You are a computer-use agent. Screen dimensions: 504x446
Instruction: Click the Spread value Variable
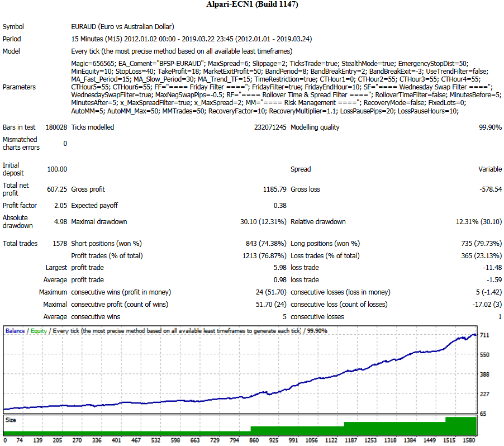point(490,169)
